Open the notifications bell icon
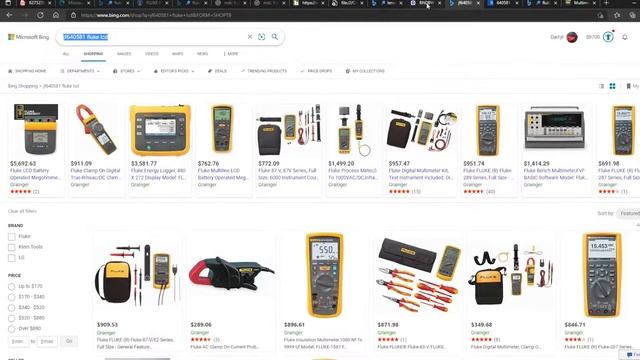The width and height of the screenshot is (640, 360). (625, 37)
